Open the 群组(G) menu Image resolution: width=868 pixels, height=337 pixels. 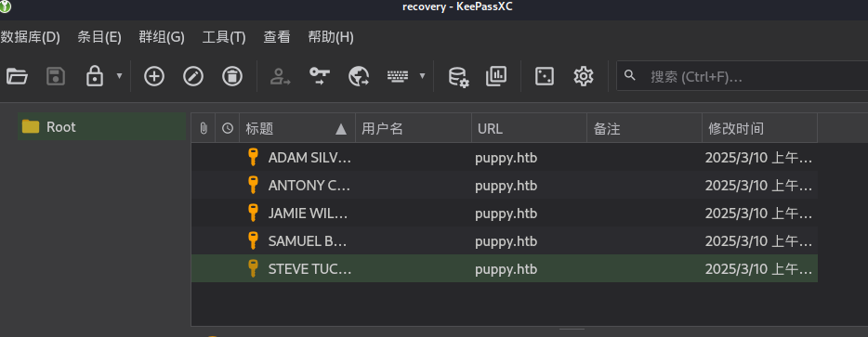coord(162,37)
